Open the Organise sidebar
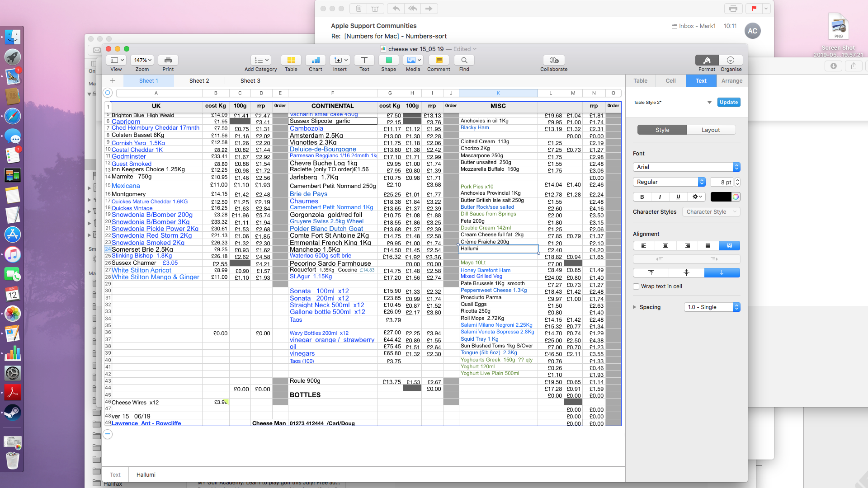Image resolution: width=868 pixels, height=488 pixels. pos(731,60)
